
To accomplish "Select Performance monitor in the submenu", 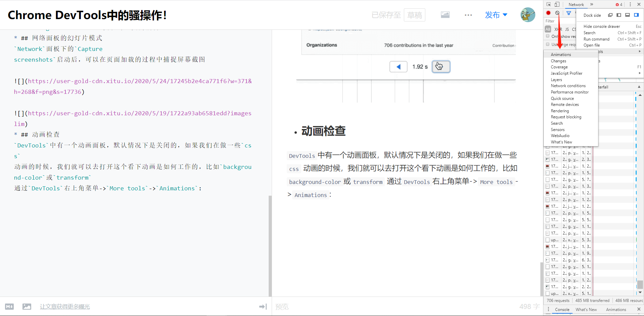I will click(571, 92).
